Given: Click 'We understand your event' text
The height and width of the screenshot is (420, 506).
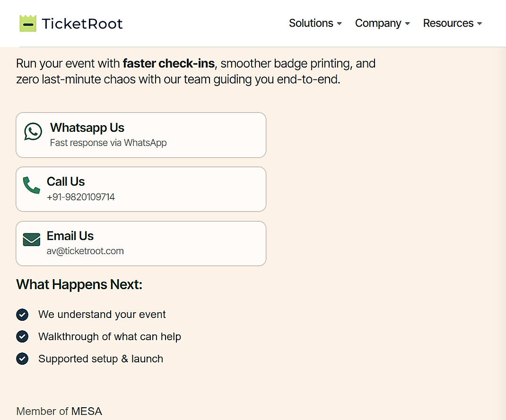Looking at the screenshot, I should (x=102, y=314).
